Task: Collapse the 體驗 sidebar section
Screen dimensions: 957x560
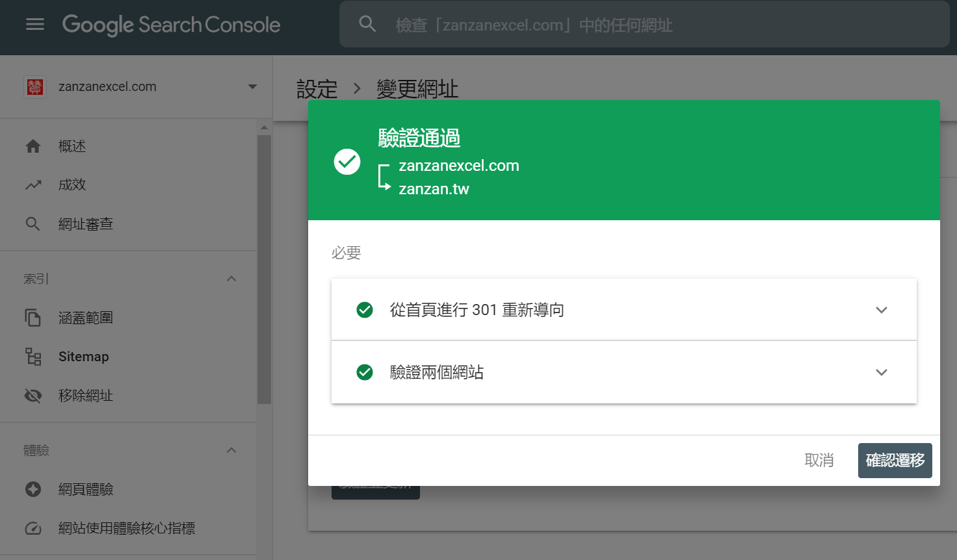Action: [231, 450]
